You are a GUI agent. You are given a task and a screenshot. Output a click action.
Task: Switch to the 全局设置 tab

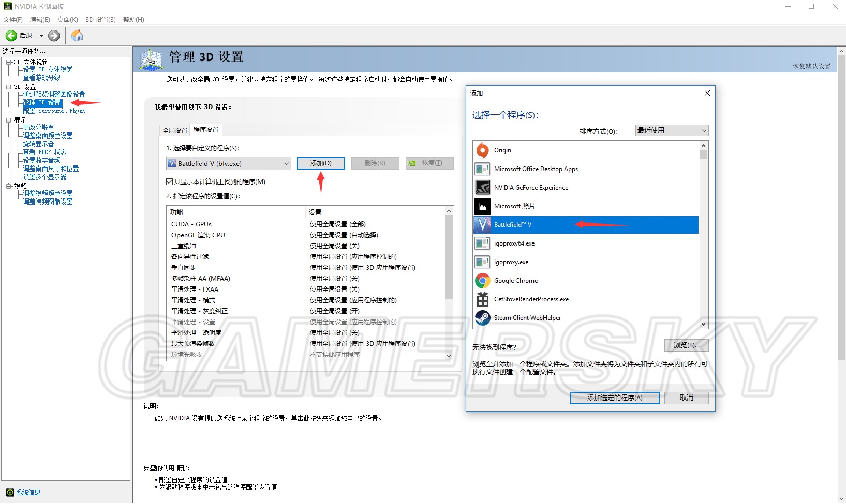pyautogui.click(x=175, y=130)
